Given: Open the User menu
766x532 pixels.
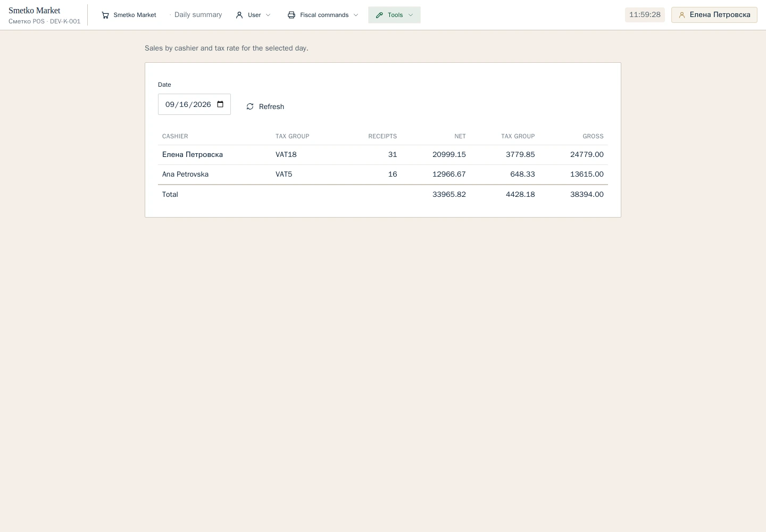Looking at the screenshot, I should coord(253,15).
